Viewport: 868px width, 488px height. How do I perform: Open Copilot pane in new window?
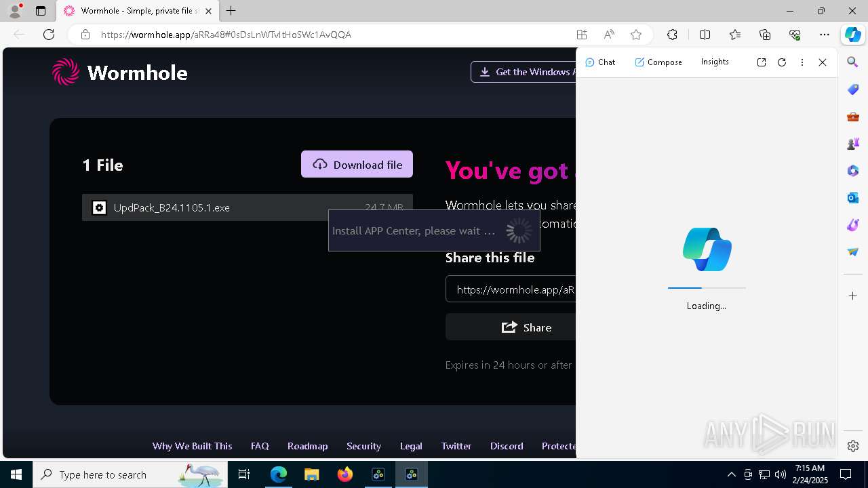[762, 62]
